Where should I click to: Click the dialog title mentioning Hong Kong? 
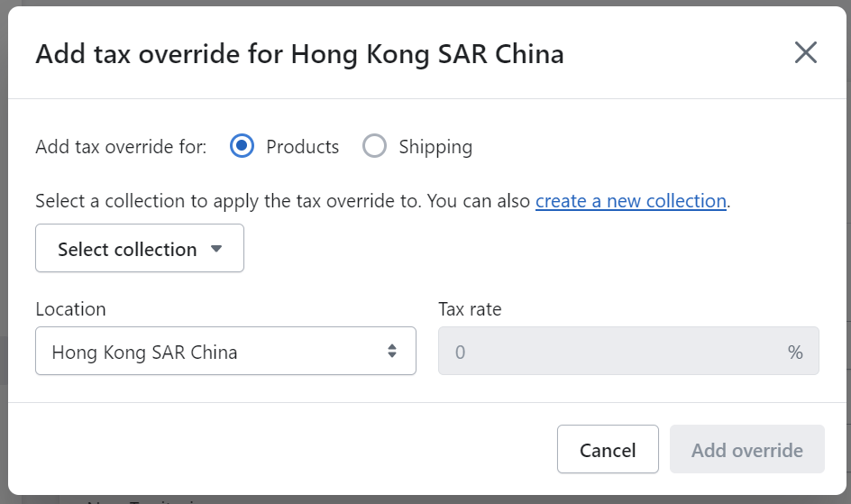pyautogui.click(x=299, y=54)
